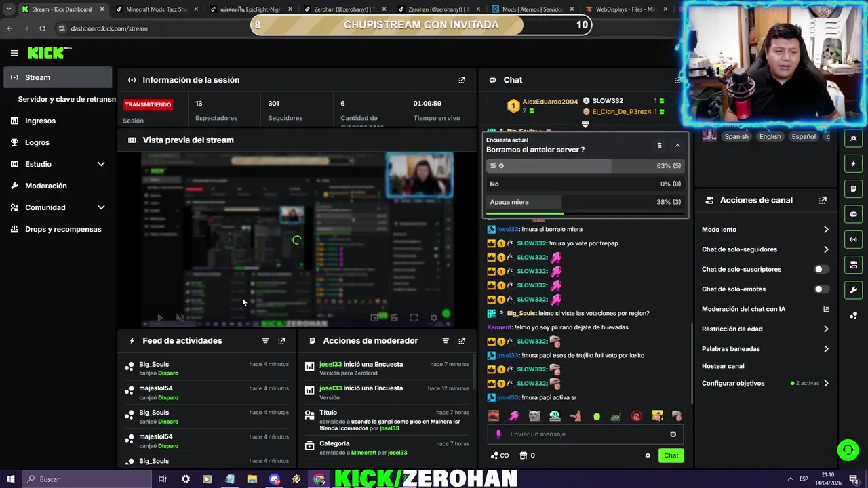868x488 pixels.
Task: Open Servidor y clave de retransmisión
Action: point(66,99)
